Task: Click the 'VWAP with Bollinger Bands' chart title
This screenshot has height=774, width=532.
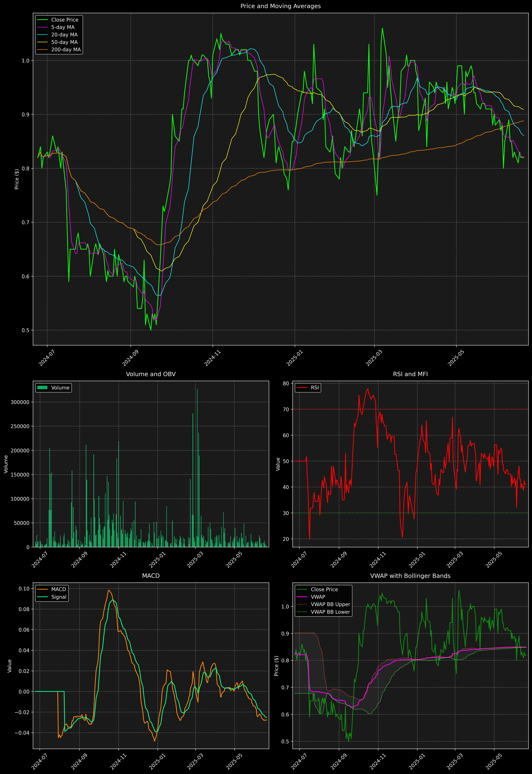Action: (x=410, y=576)
